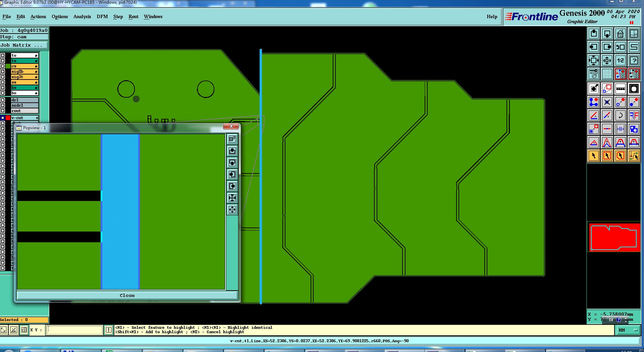Click the delete feature X icon
Screen dimensions: 644x352
pyautogui.click(x=607, y=102)
